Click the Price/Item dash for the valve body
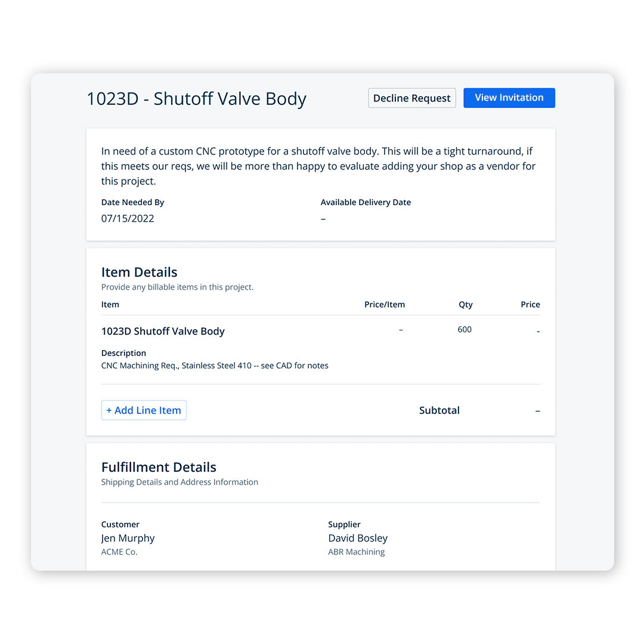This screenshot has width=644, height=644. pyautogui.click(x=401, y=330)
